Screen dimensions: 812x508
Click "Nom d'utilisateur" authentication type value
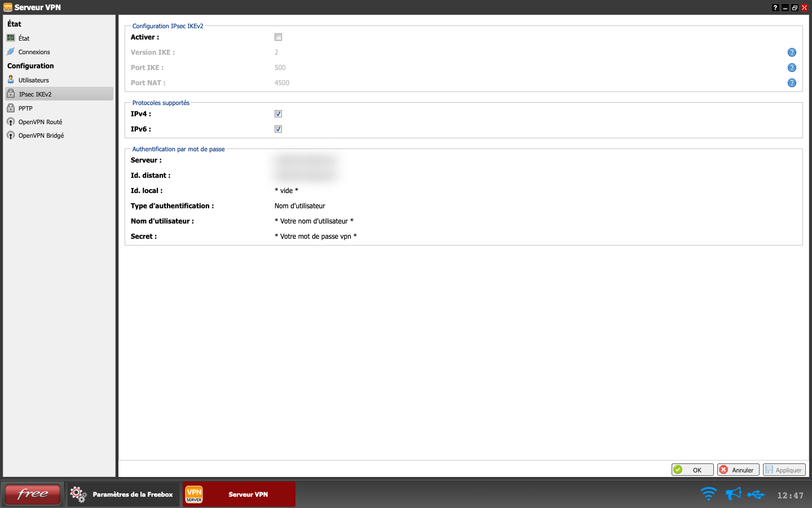(300, 206)
